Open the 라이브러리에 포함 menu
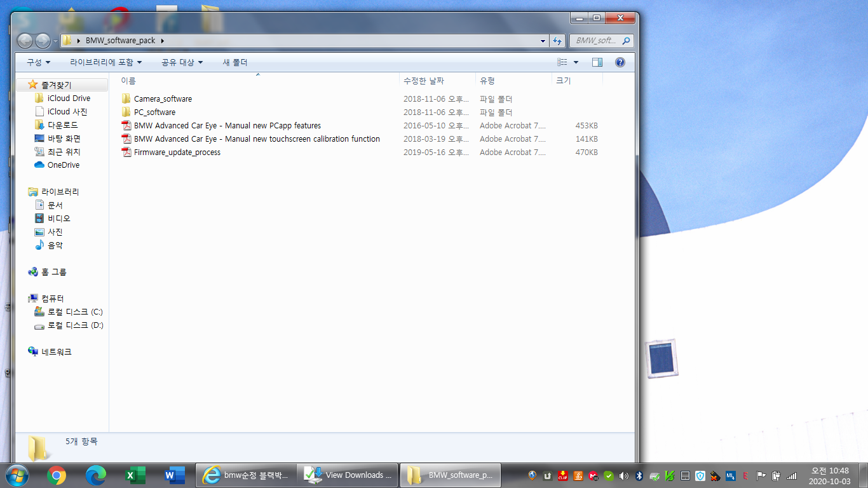 pos(106,62)
